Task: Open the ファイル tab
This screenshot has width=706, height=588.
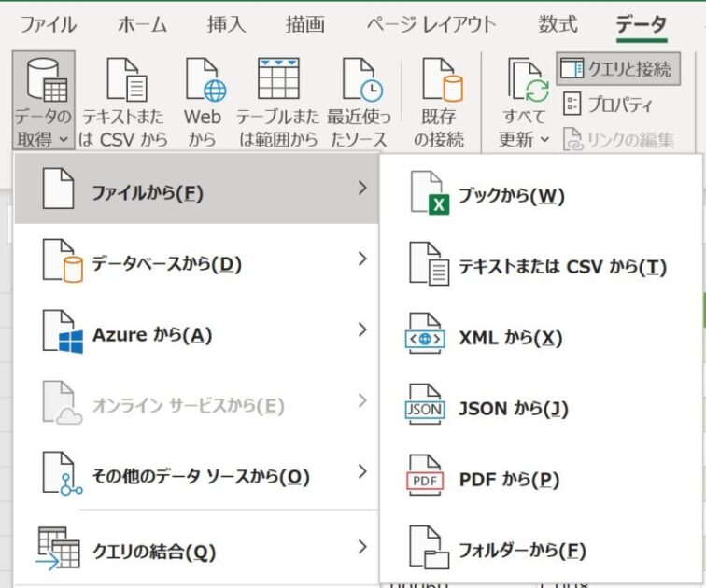Action: pyautogui.click(x=49, y=24)
